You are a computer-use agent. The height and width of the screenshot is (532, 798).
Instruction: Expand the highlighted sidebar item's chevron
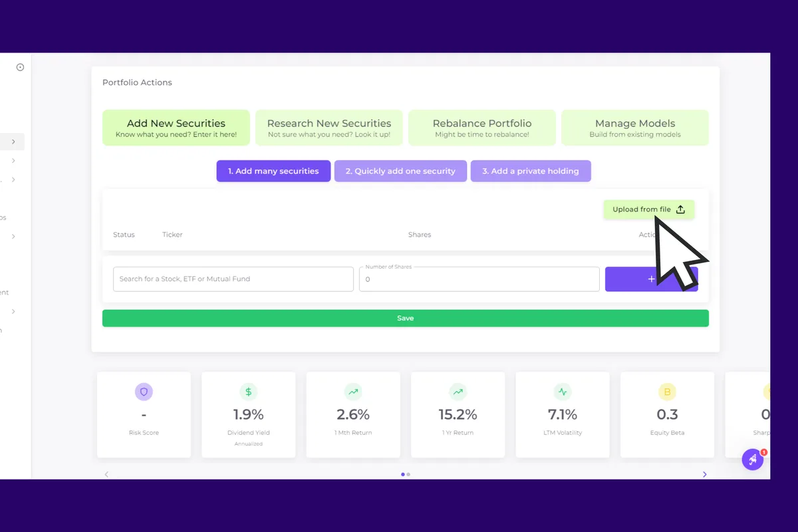click(x=13, y=142)
